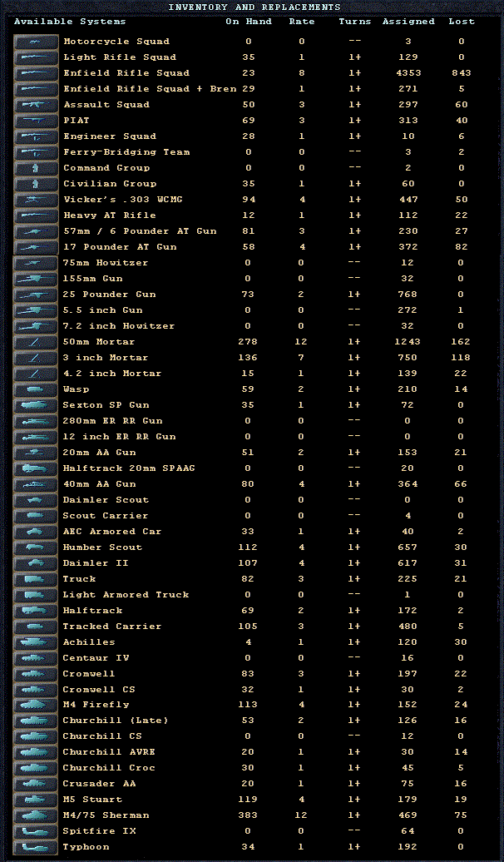This screenshot has height=862, width=504.
Task: Click the 4353 assigned value
Action: (x=408, y=73)
